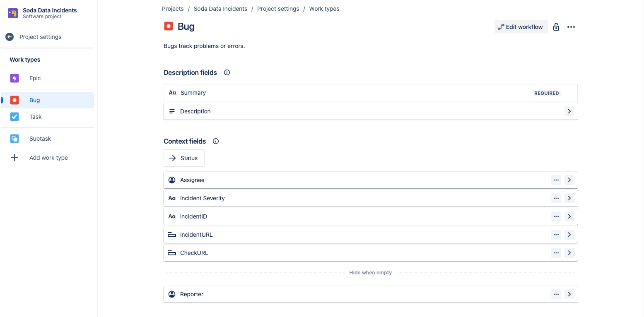Select the Subtask work type

tap(40, 139)
